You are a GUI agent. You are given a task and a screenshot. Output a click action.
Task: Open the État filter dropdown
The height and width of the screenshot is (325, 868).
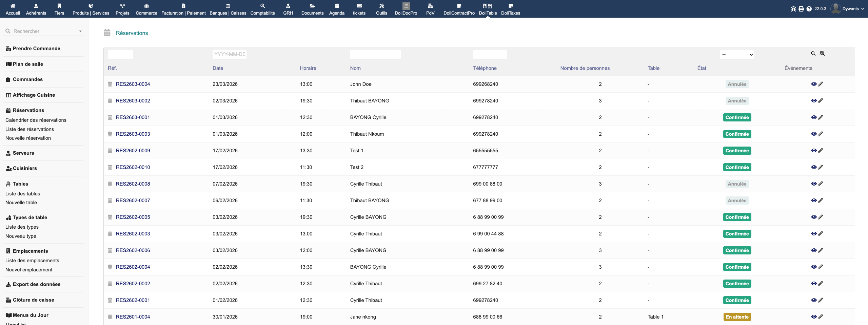coord(737,54)
